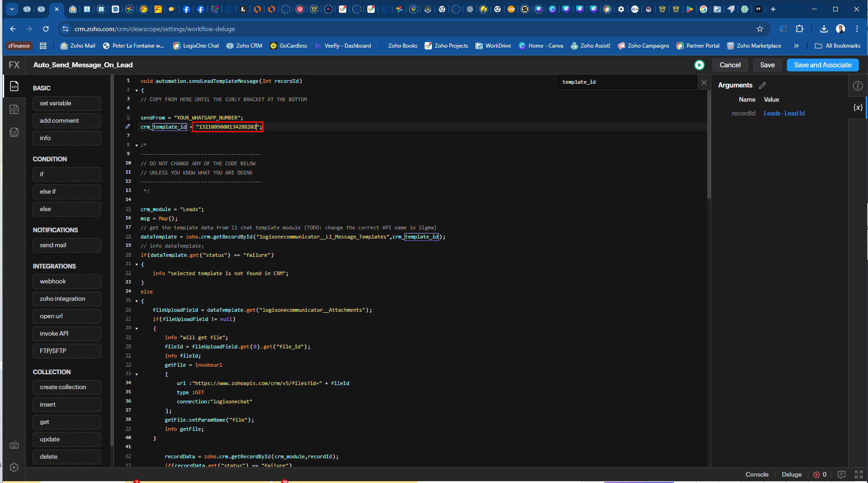Open browser downloads icon
This screenshot has width=868, height=483.
[824, 29]
